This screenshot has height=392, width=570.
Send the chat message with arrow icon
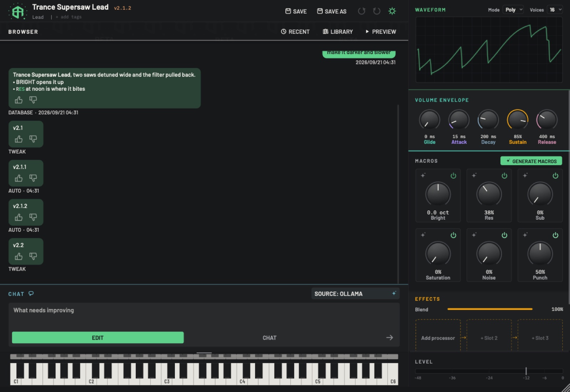click(x=389, y=338)
